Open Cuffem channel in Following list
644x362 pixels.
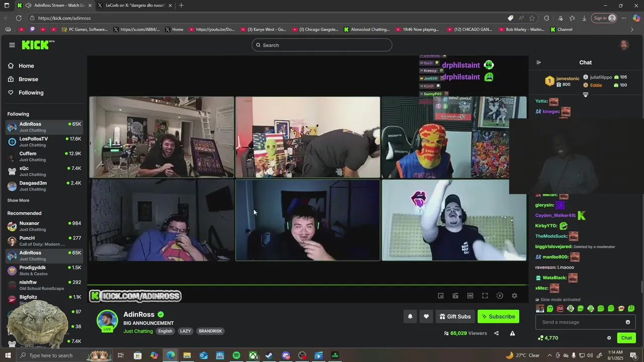click(x=44, y=156)
